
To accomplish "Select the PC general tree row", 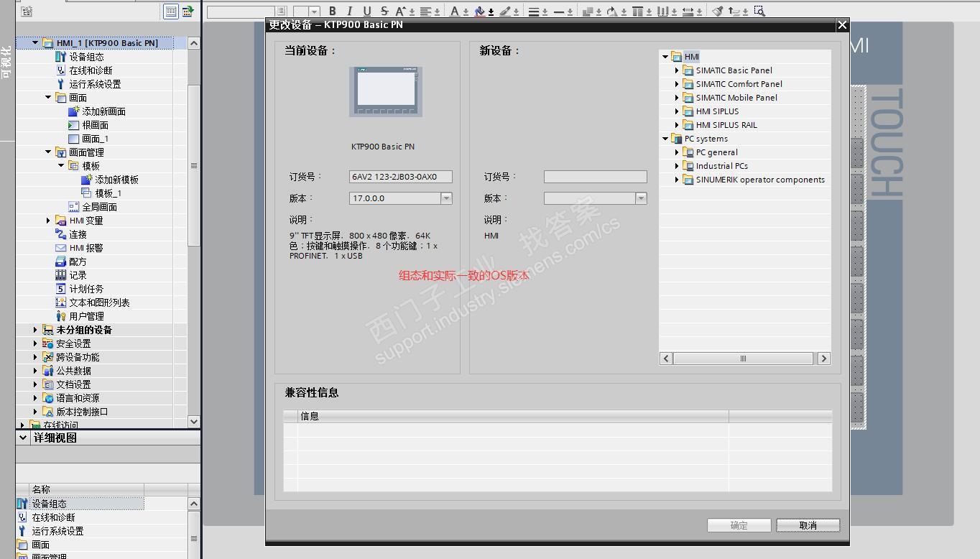I will (744, 152).
